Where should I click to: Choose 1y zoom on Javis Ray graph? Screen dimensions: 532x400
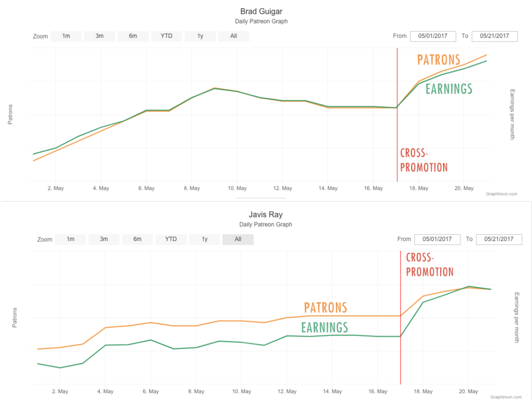[204, 239]
